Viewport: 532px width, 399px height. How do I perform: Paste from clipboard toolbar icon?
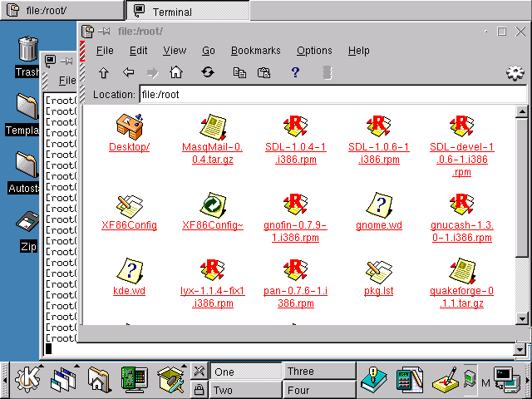click(x=264, y=72)
